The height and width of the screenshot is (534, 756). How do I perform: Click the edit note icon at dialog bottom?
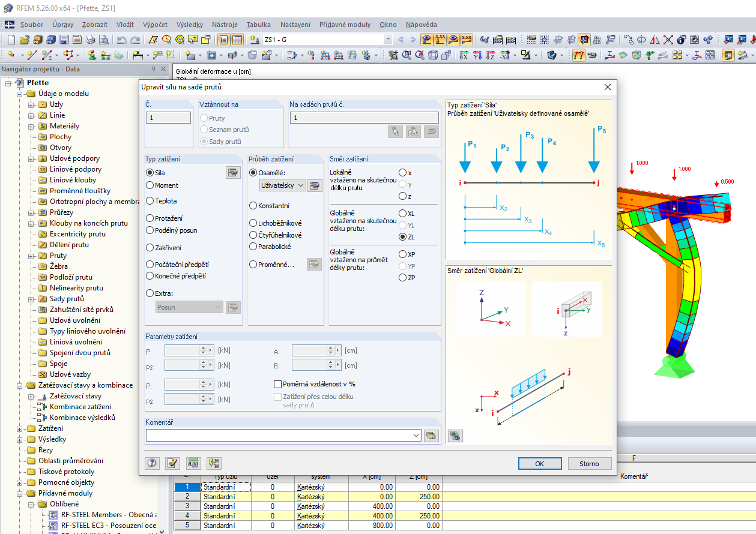click(173, 463)
